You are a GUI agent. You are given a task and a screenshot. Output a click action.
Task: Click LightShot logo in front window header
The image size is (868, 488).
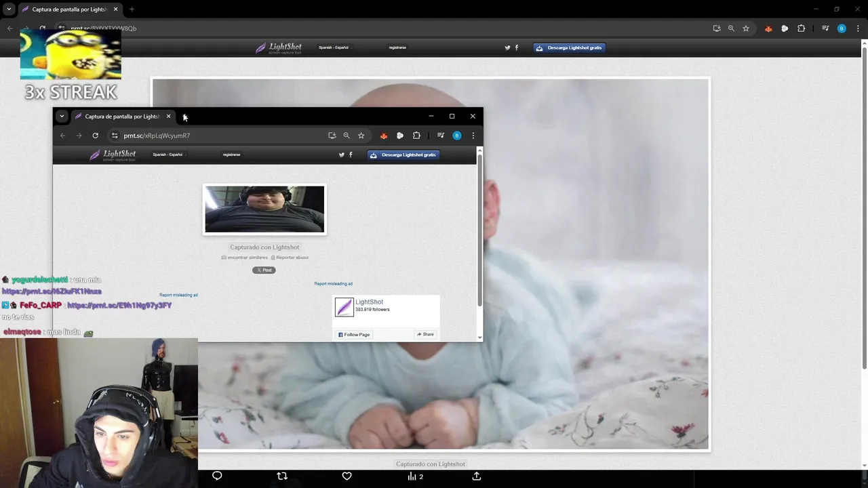click(113, 155)
